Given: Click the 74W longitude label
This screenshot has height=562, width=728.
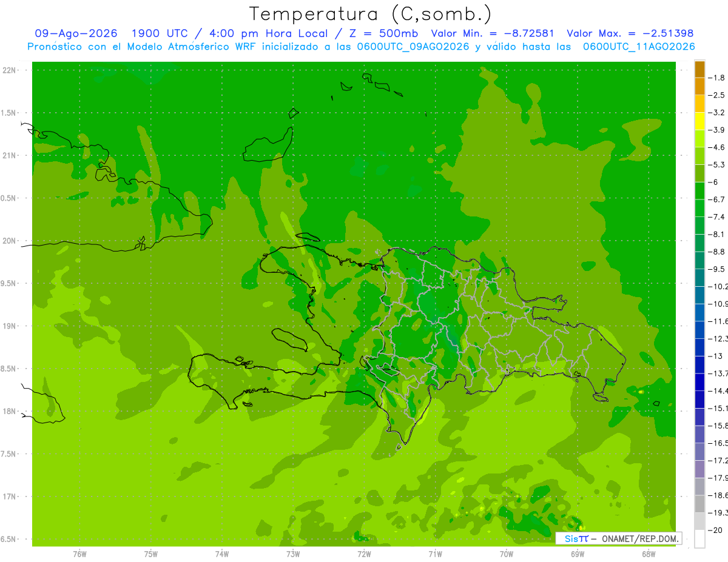Looking at the screenshot, I should [222, 554].
